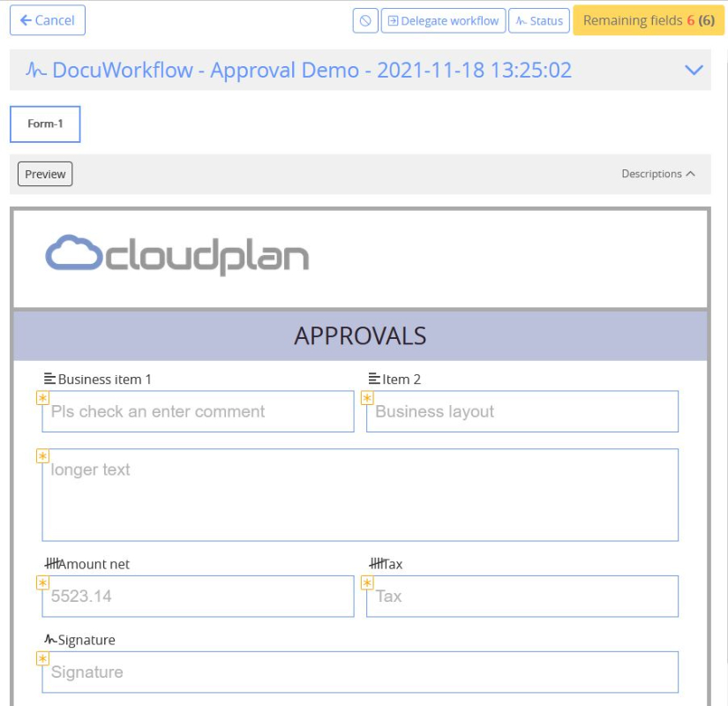Click required asterisk marker on Signature field
Image resolution: width=728 pixels, height=706 pixels.
pyautogui.click(x=42, y=658)
